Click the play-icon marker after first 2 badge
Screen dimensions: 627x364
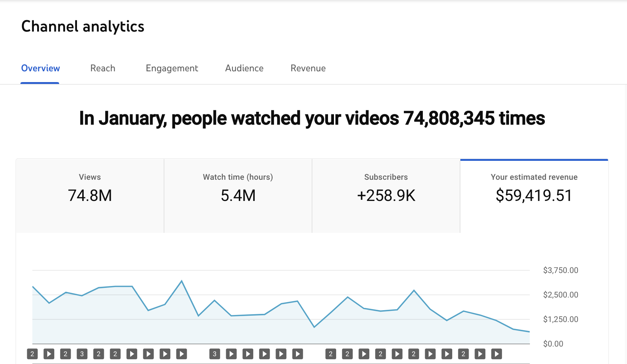point(49,354)
